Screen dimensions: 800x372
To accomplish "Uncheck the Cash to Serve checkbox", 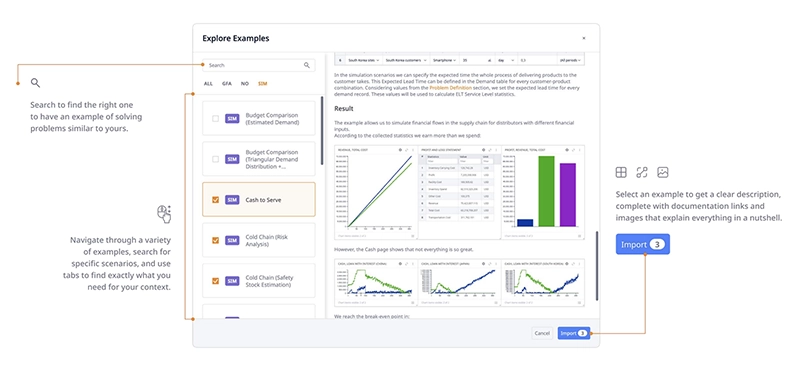I will 215,200.
